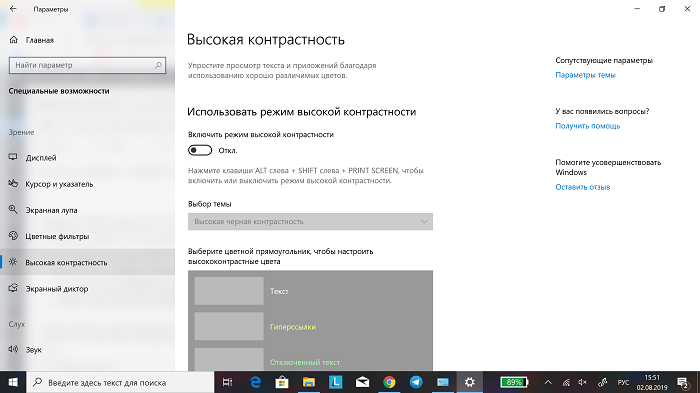Toggle high contrast mode switch on
The width and height of the screenshot is (700, 393).
(200, 151)
